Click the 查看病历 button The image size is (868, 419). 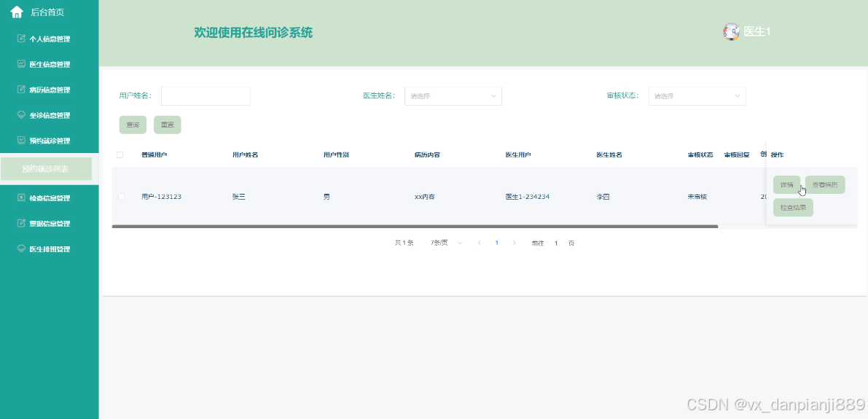825,185
